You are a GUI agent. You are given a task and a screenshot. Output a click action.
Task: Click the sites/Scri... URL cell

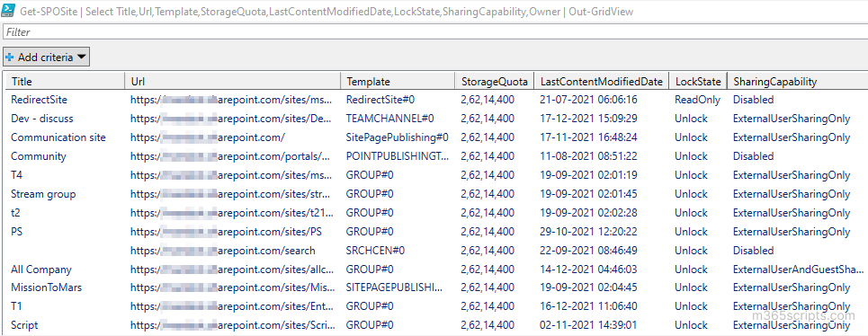tap(232, 325)
